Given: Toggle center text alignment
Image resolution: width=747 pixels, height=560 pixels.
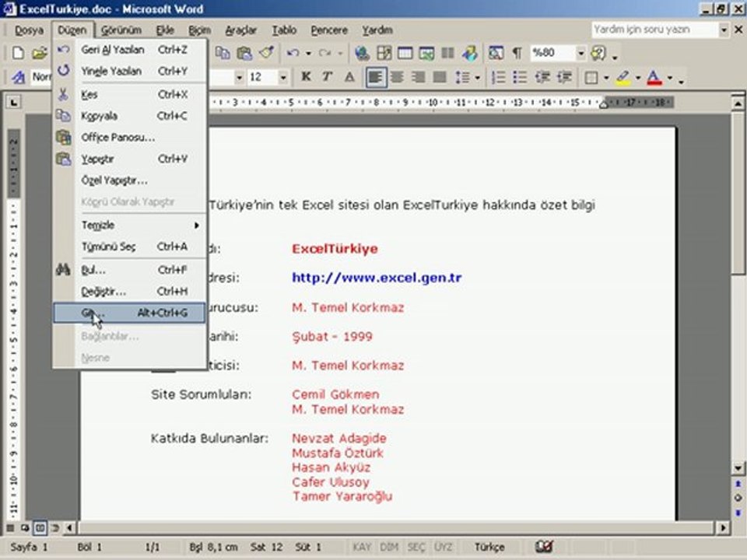Looking at the screenshot, I should (397, 77).
